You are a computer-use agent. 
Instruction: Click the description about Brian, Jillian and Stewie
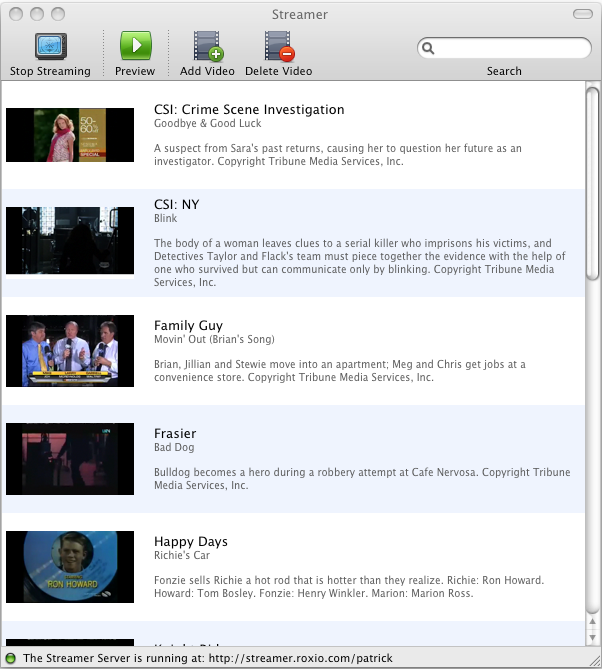coord(340,370)
